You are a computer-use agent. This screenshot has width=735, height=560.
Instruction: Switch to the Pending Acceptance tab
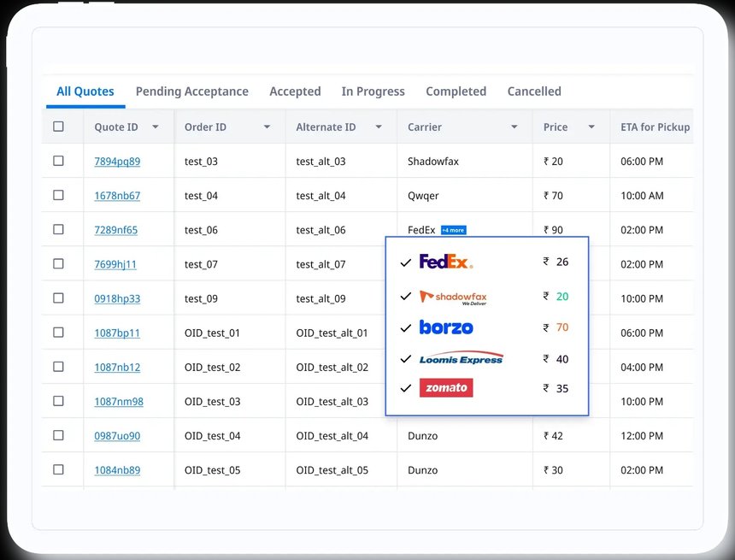191,91
